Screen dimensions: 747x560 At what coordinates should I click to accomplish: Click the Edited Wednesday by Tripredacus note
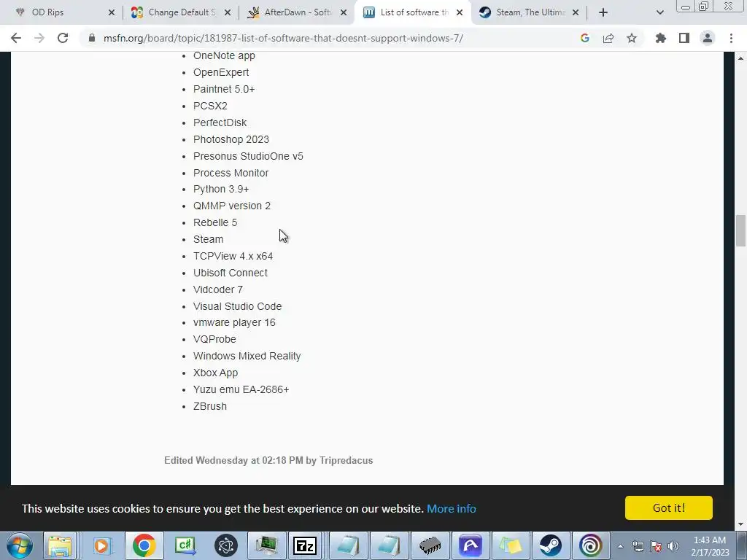click(x=268, y=461)
